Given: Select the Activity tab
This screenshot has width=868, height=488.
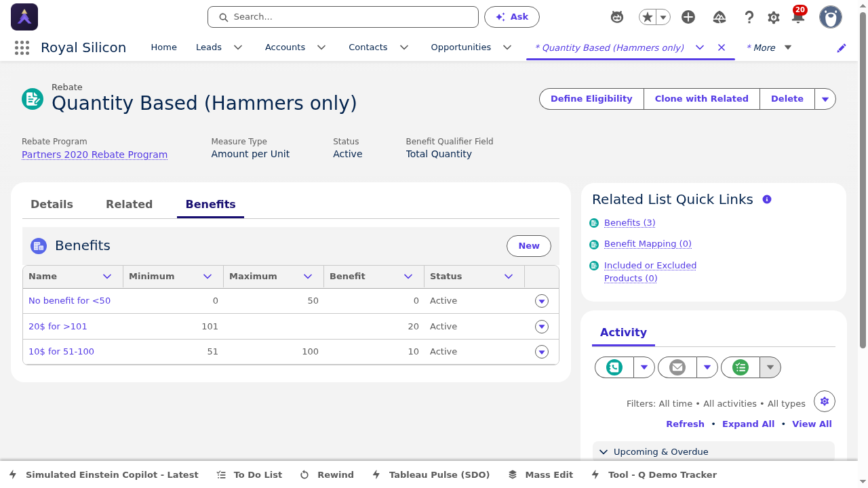Looking at the screenshot, I should pos(623,333).
